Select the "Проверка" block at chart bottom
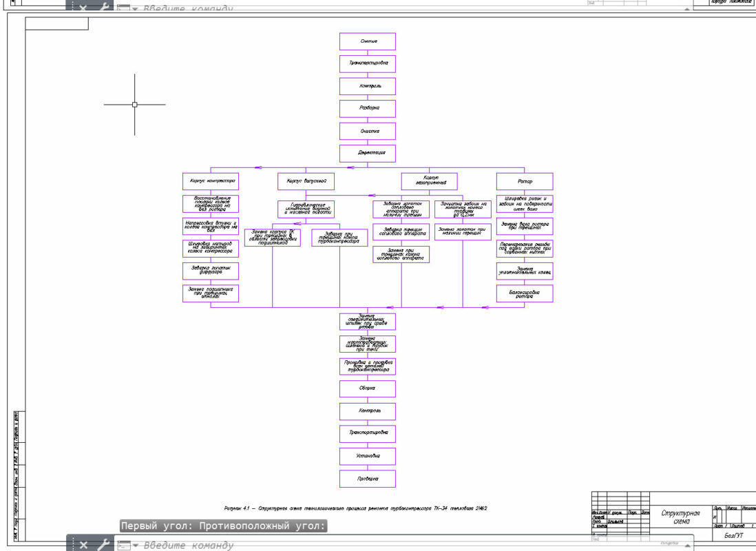This screenshot has height=551, width=756. [x=368, y=478]
